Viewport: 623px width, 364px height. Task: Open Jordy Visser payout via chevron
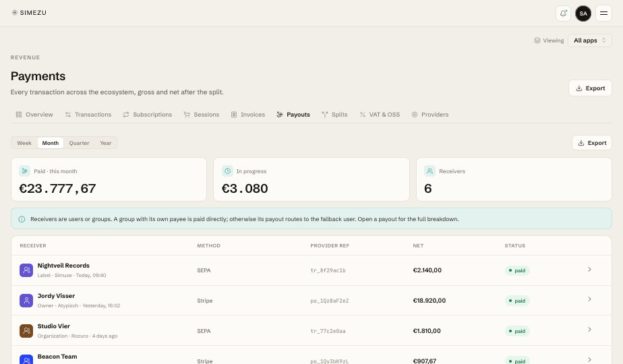(589, 299)
